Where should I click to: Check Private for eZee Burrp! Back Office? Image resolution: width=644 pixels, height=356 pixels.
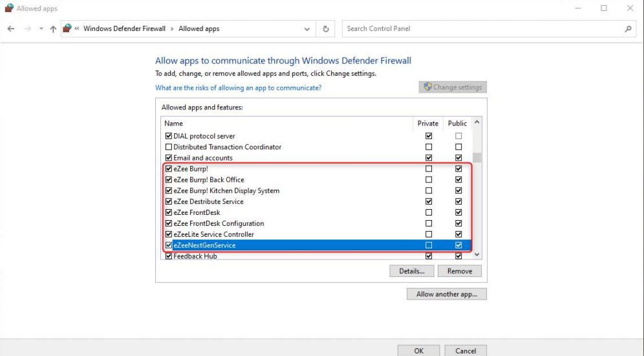(429, 180)
